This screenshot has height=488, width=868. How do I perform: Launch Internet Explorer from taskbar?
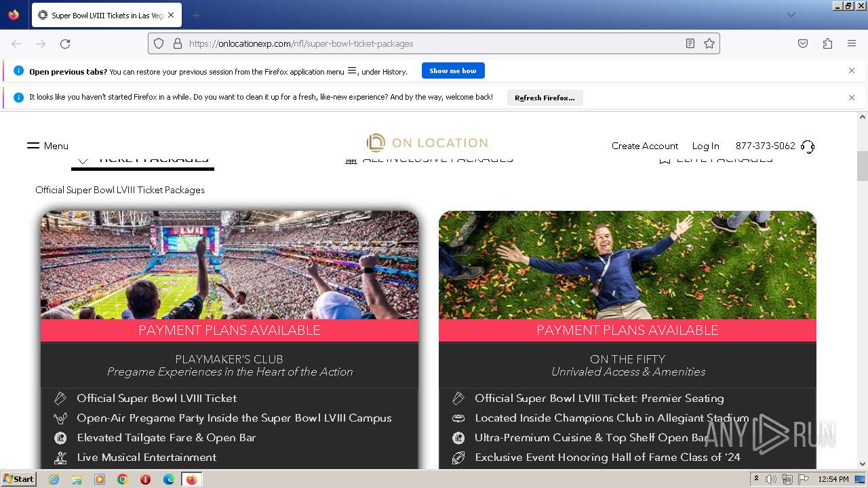pos(54,479)
